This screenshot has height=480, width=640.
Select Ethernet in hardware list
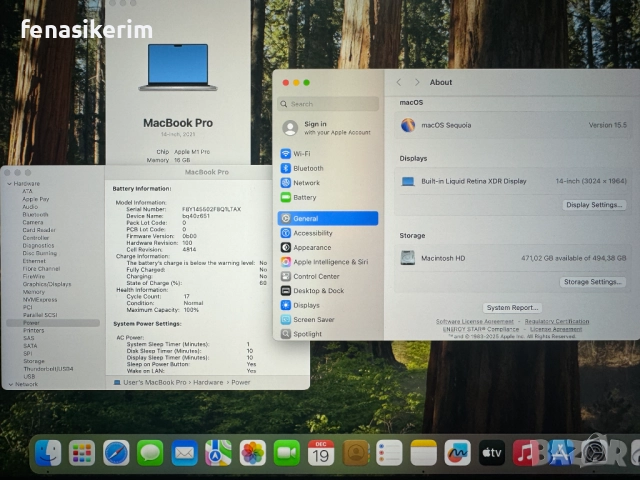tap(34, 261)
